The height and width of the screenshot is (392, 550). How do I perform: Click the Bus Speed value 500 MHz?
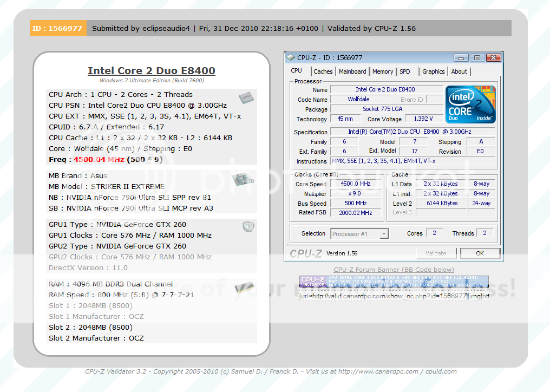(355, 203)
